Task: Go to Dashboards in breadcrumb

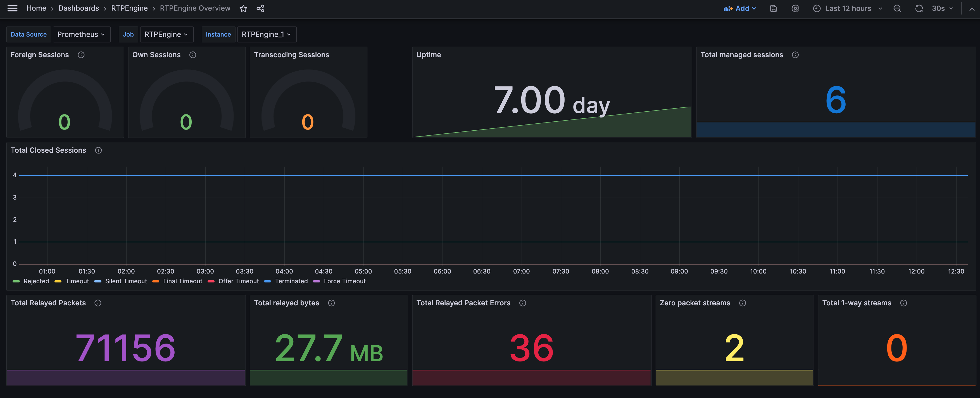Action: pyautogui.click(x=79, y=8)
